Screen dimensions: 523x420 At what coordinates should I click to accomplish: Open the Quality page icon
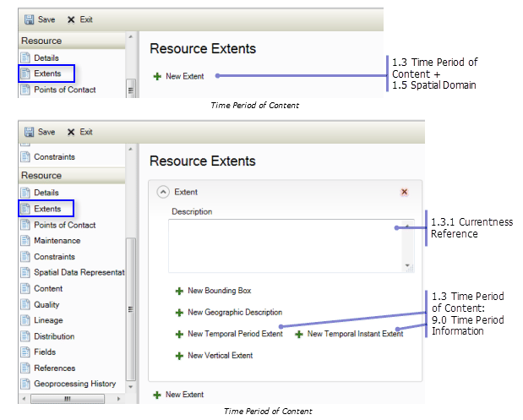click(x=25, y=304)
